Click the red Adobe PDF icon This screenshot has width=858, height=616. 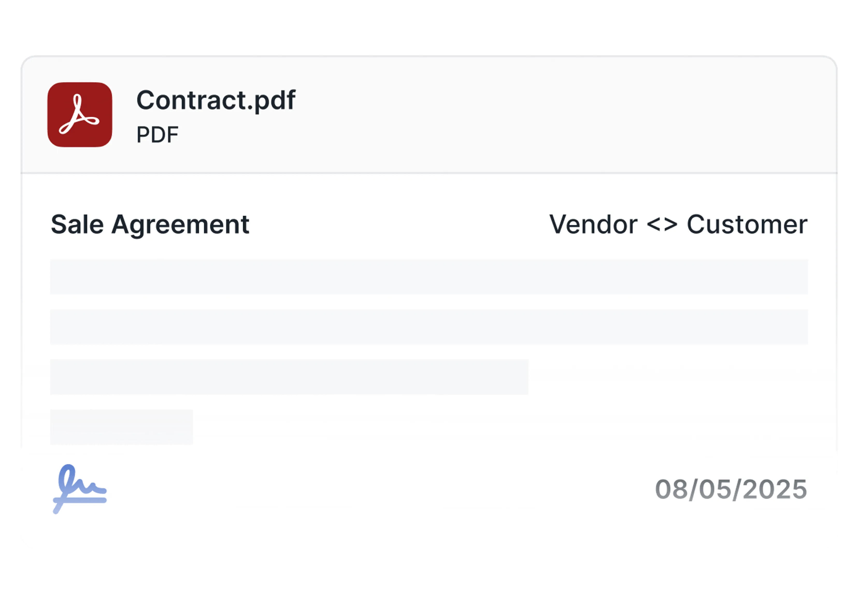point(80,115)
